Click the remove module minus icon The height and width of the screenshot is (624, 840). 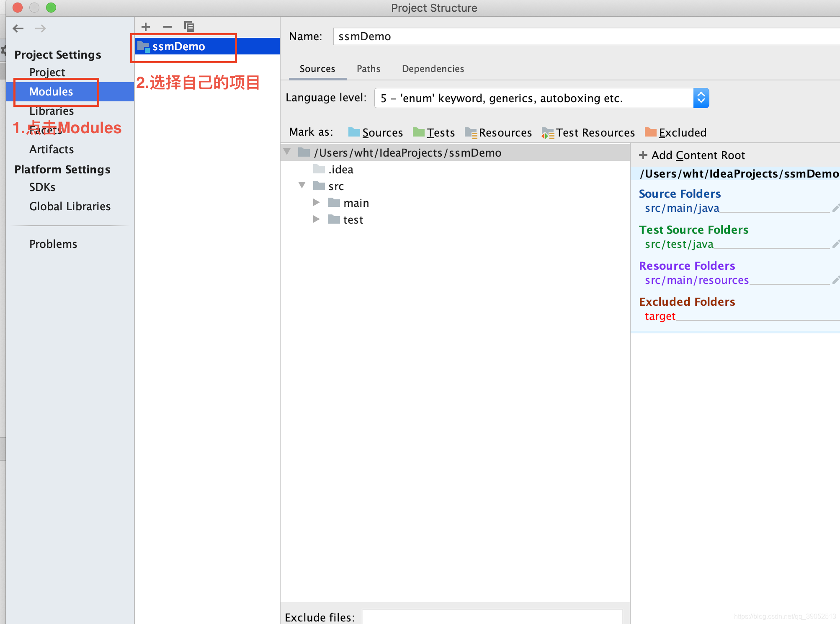(167, 27)
